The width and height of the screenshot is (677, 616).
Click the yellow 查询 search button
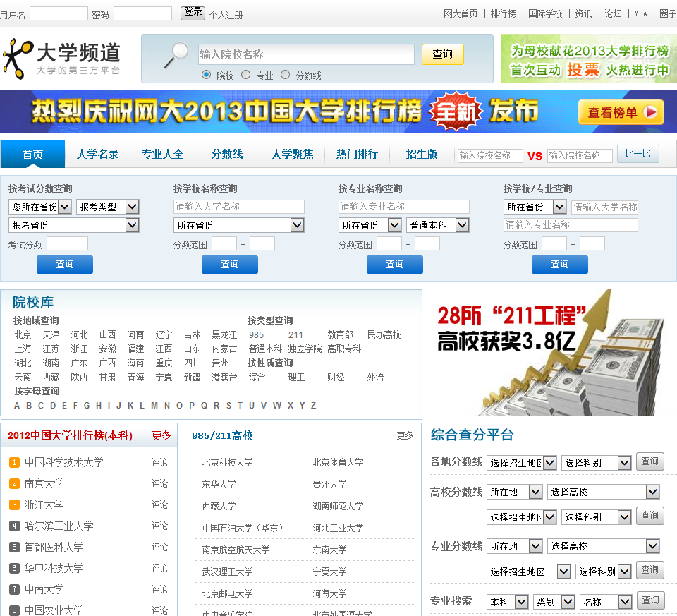(443, 54)
